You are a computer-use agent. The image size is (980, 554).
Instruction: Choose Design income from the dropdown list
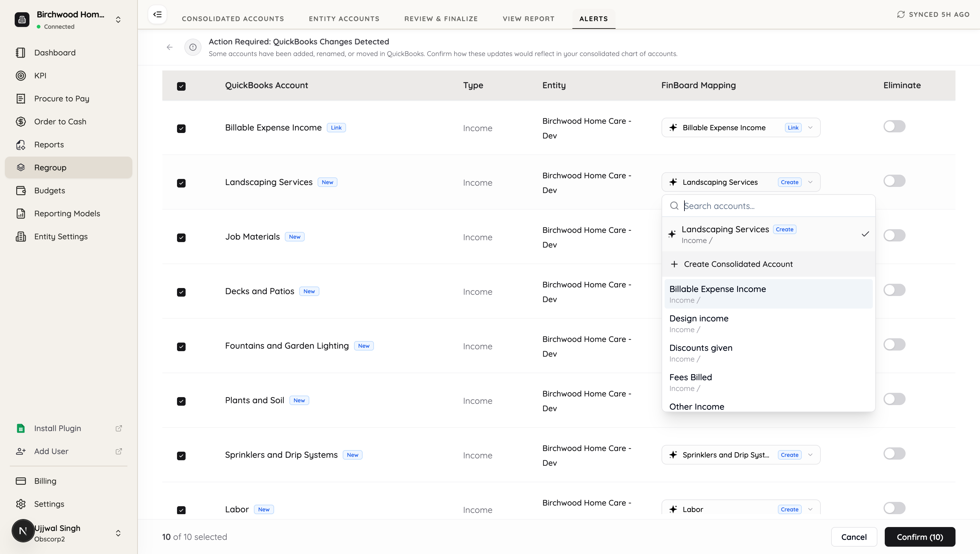coord(768,323)
